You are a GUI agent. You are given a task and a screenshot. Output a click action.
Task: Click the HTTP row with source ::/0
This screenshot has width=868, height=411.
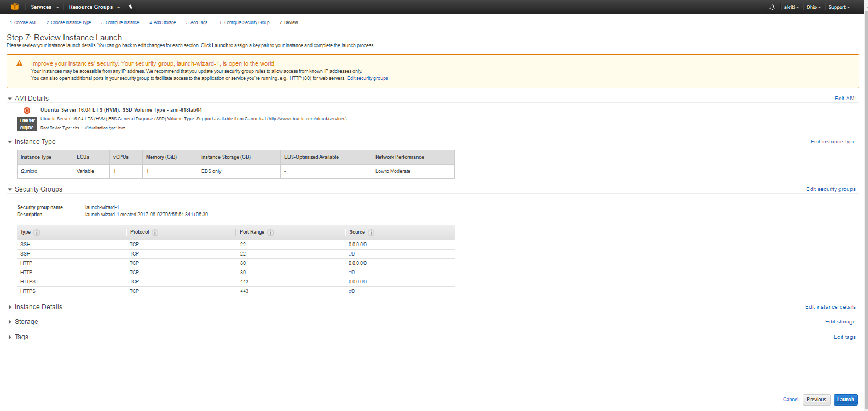[x=236, y=273]
